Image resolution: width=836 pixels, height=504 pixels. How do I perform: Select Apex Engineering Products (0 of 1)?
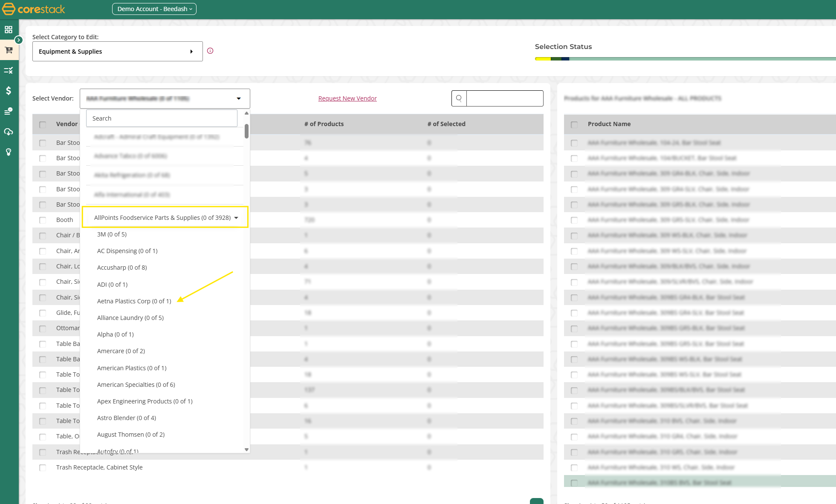pos(145,401)
